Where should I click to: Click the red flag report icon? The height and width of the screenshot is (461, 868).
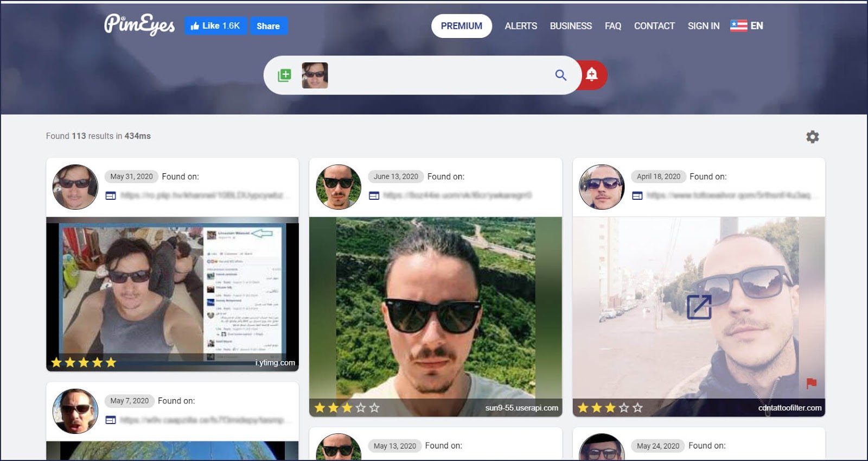811,383
